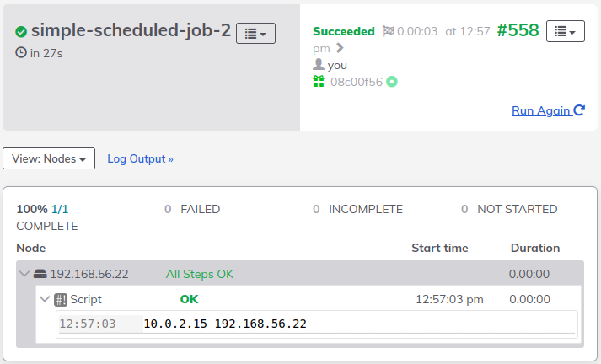Open the job actions list dropdown
Screen dimensions: 601x364
[255, 34]
